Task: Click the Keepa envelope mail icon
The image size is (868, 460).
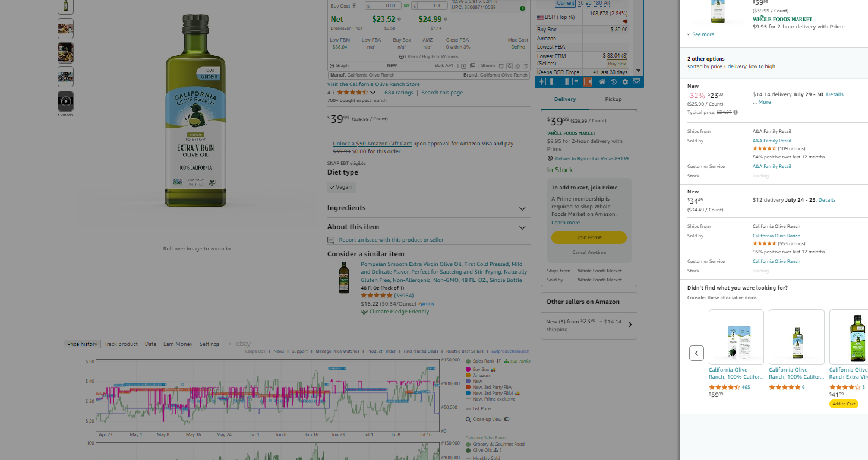Action: 636,82
